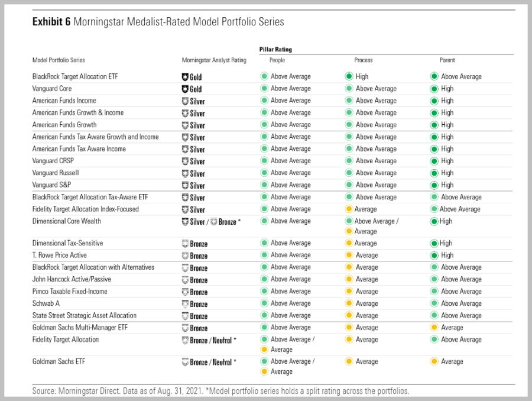Image resolution: width=532 pixels, height=401 pixels.
Task: Click the Bronze medal icon for T. Rowe Price Active
Action: pyautogui.click(x=185, y=256)
